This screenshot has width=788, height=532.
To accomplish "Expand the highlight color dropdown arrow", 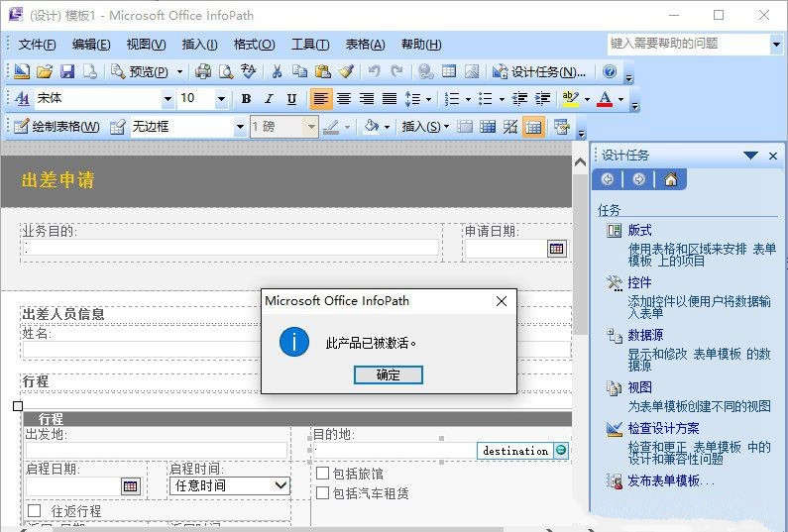I will [587, 99].
